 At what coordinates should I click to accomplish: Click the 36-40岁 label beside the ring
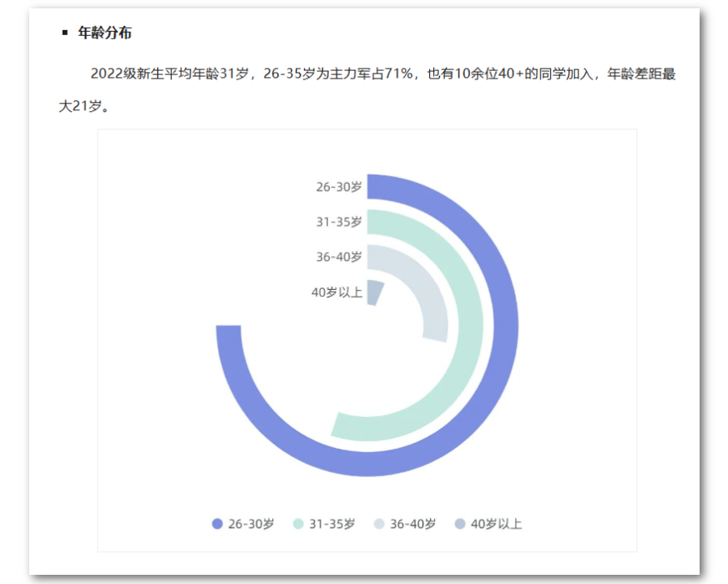[339, 256]
